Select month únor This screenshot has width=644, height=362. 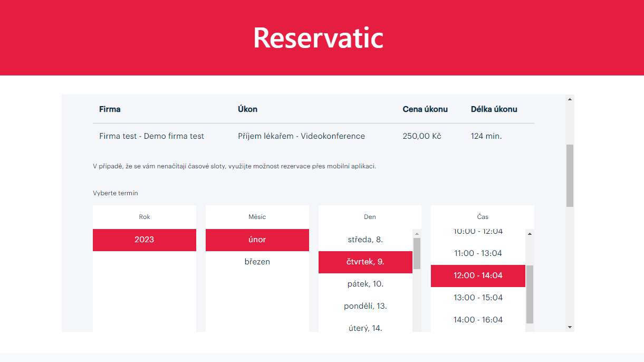257,240
